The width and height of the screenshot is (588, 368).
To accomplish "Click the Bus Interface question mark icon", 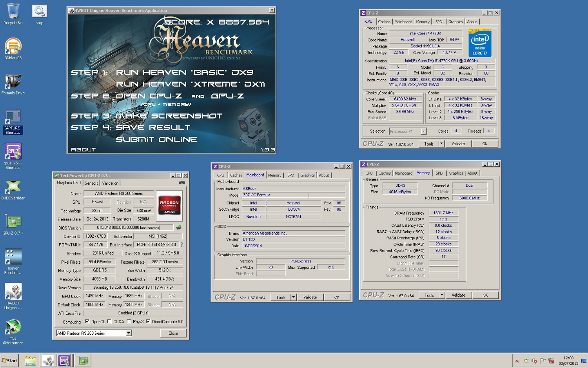I will (x=181, y=245).
